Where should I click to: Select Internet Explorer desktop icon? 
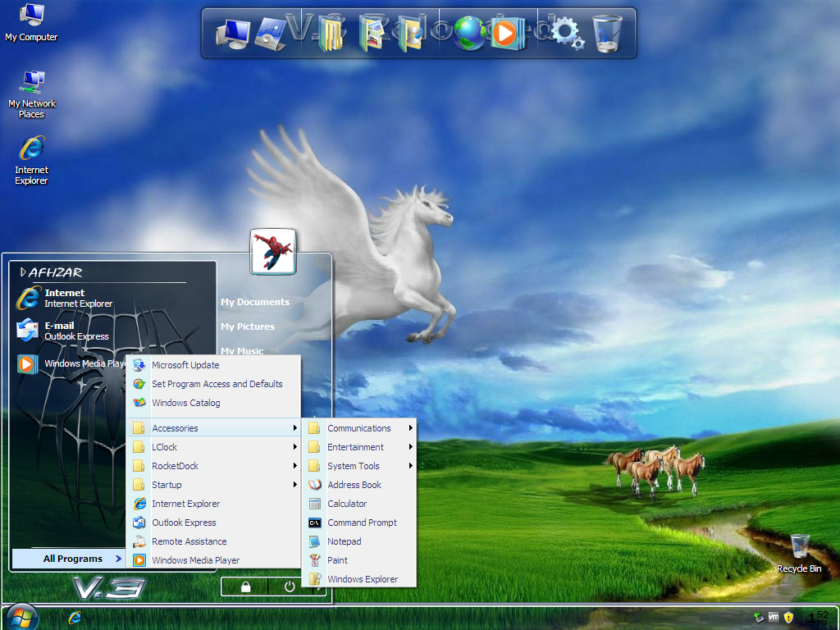click(x=32, y=161)
